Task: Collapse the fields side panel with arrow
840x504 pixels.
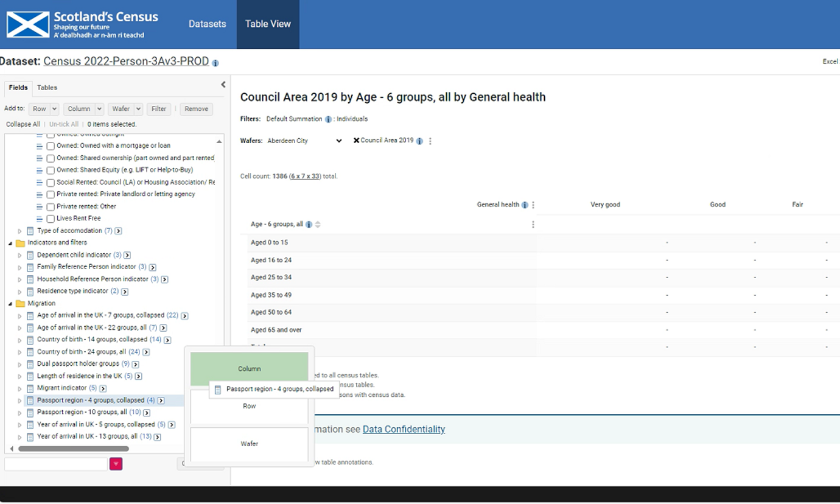Action: click(x=223, y=85)
